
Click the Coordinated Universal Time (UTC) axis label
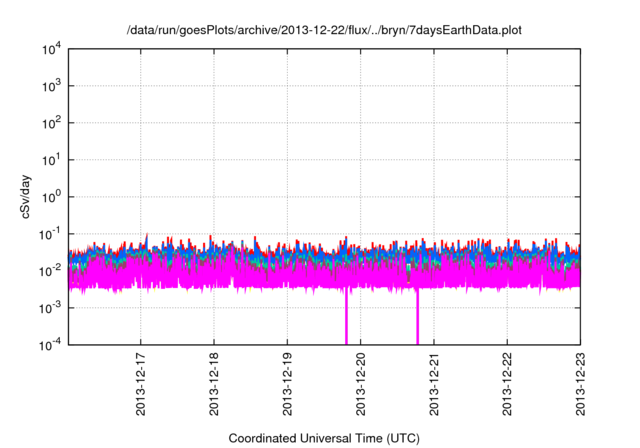[x=324, y=438]
